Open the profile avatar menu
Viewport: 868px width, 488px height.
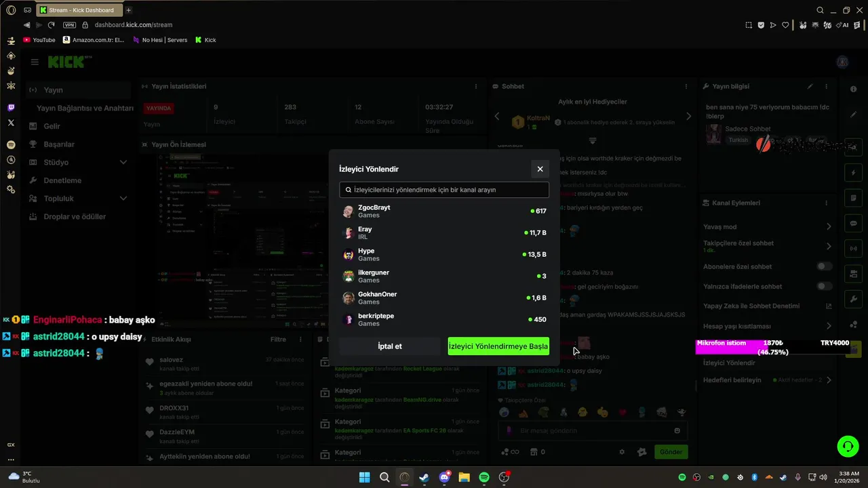click(x=842, y=62)
